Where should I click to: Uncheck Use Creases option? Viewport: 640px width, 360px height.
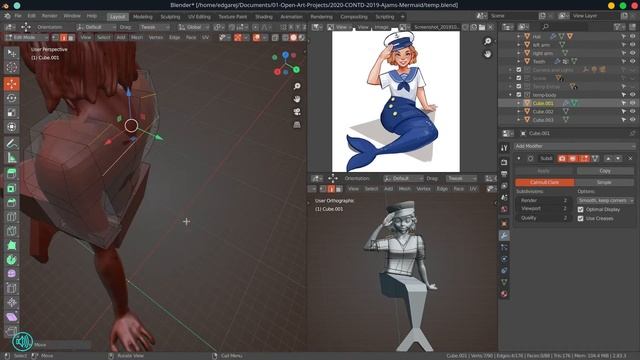[x=580, y=218]
